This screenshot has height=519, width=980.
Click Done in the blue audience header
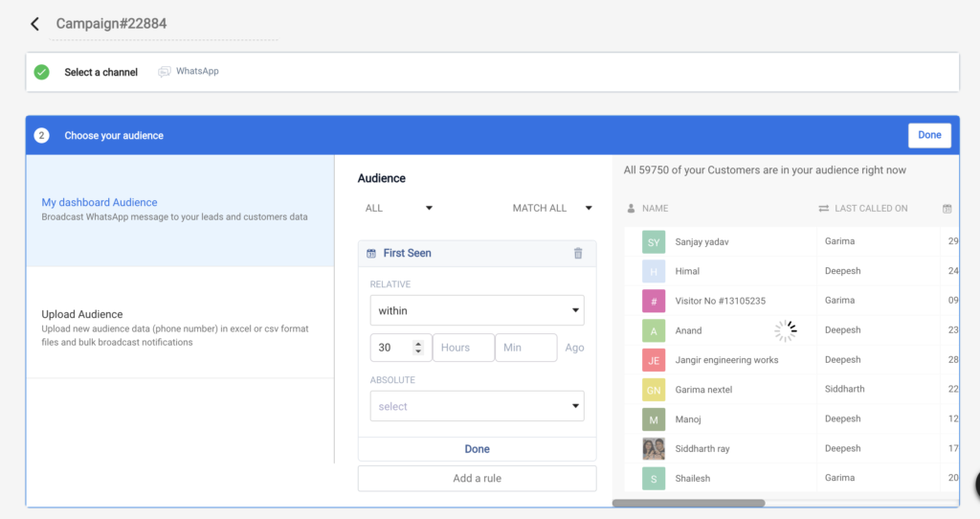coord(929,135)
